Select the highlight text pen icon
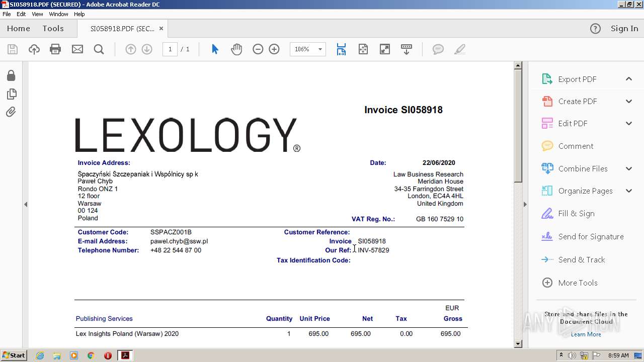Image resolution: width=644 pixels, height=362 pixels. (x=459, y=49)
